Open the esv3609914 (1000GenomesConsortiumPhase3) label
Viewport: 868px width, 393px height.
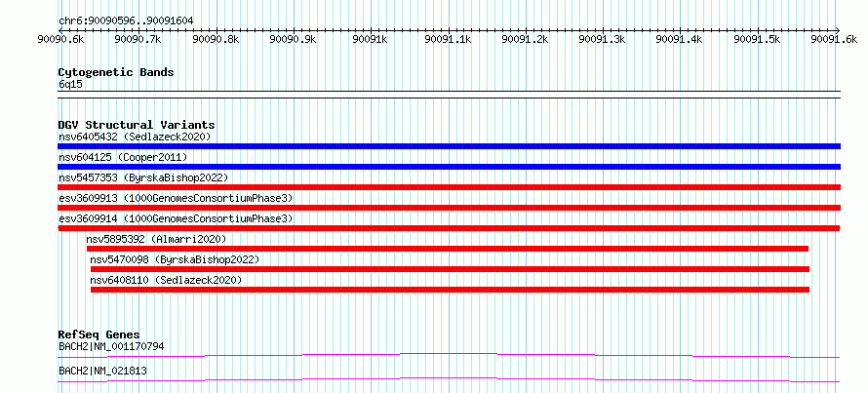176,218
